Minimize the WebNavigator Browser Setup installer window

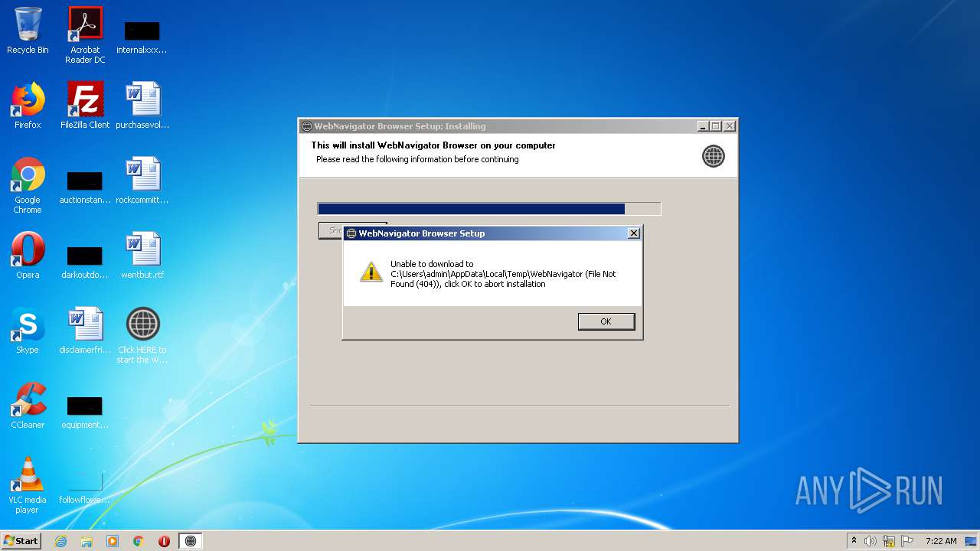click(703, 126)
